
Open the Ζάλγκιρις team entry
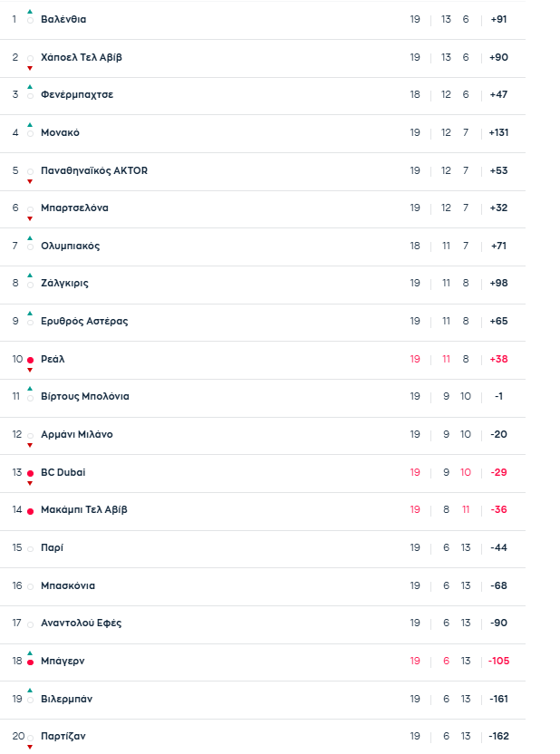[64, 283]
